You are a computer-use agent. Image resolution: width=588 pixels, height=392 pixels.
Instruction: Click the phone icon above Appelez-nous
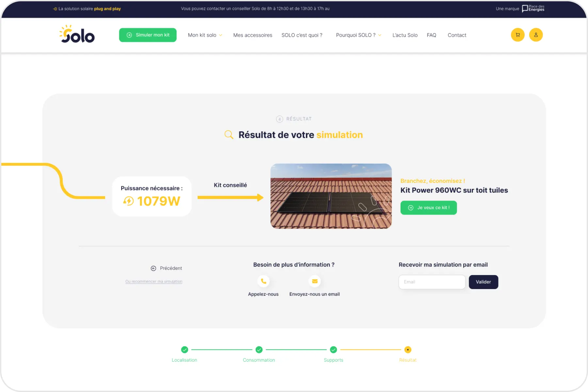(x=263, y=281)
